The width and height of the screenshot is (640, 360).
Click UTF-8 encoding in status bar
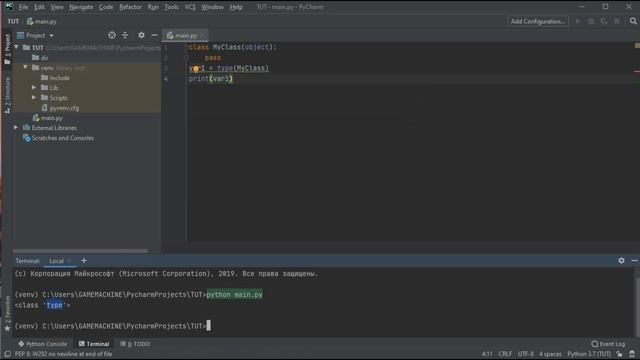pyautogui.click(x=525, y=354)
